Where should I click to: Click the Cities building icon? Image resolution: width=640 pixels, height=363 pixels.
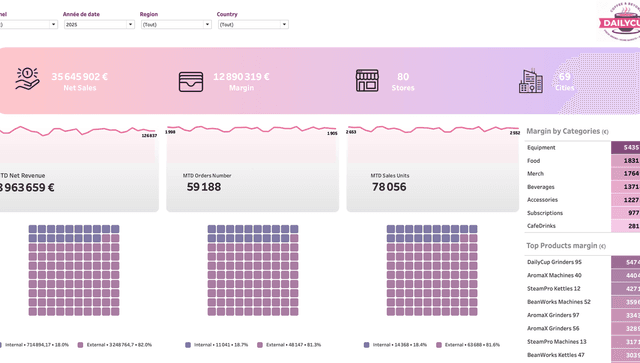pyautogui.click(x=531, y=81)
